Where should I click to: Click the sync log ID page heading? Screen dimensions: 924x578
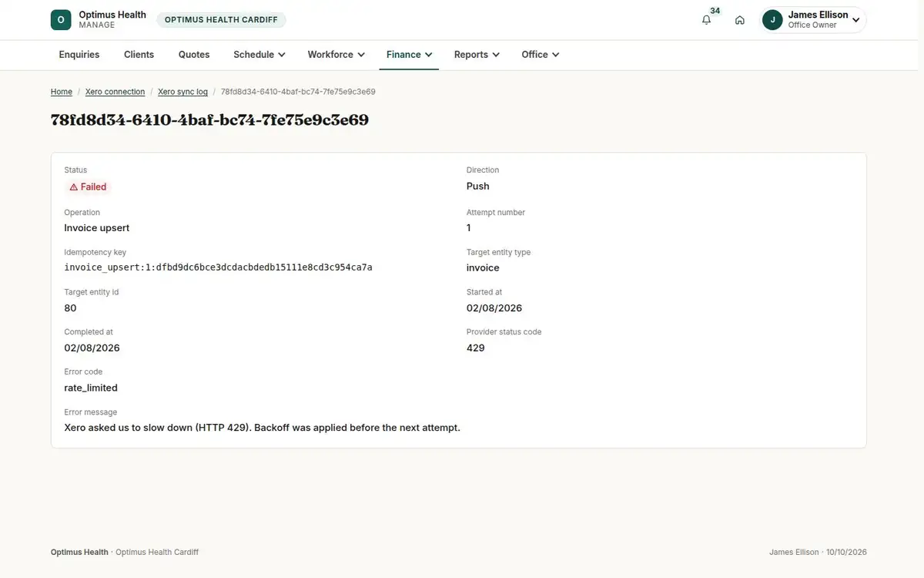coord(209,120)
